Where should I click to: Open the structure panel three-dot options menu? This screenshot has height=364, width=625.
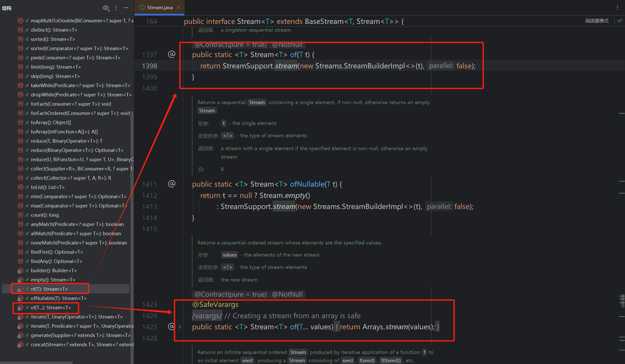(x=116, y=8)
